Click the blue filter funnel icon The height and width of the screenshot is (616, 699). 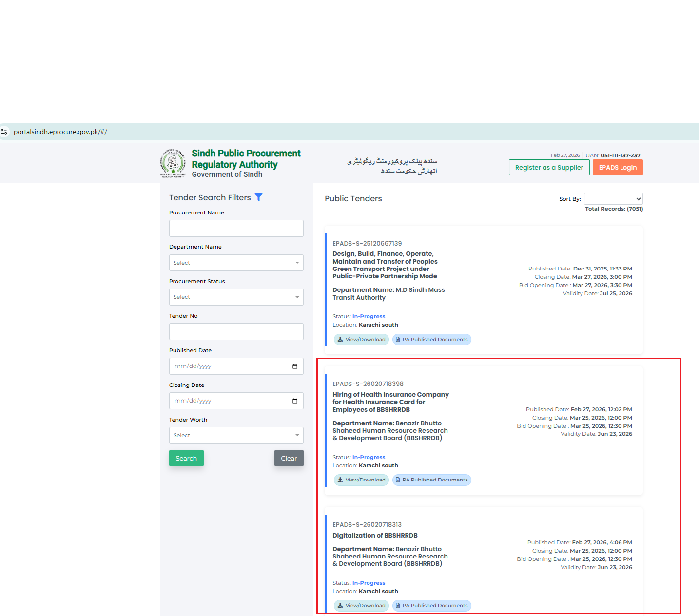click(259, 197)
